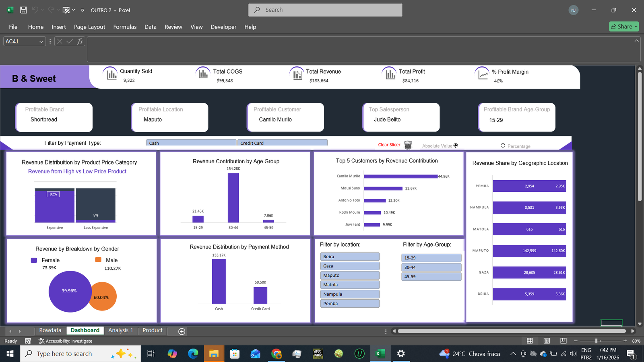Select the Percentage radio button
The width and height of the screenshot is (644, 362).
[x=503, y=146]
